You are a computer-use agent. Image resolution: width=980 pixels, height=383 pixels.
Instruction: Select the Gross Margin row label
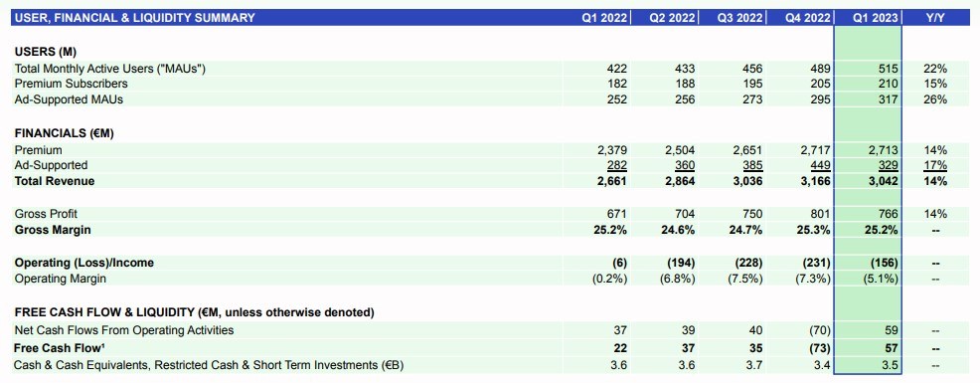(x=53, y=230)
